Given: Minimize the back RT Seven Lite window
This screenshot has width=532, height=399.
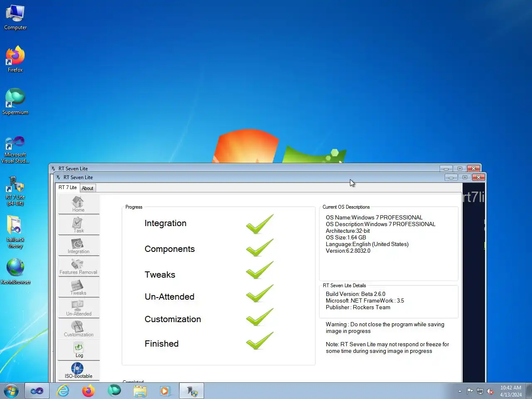Looking at the screenshot, I should click(446, 169).
